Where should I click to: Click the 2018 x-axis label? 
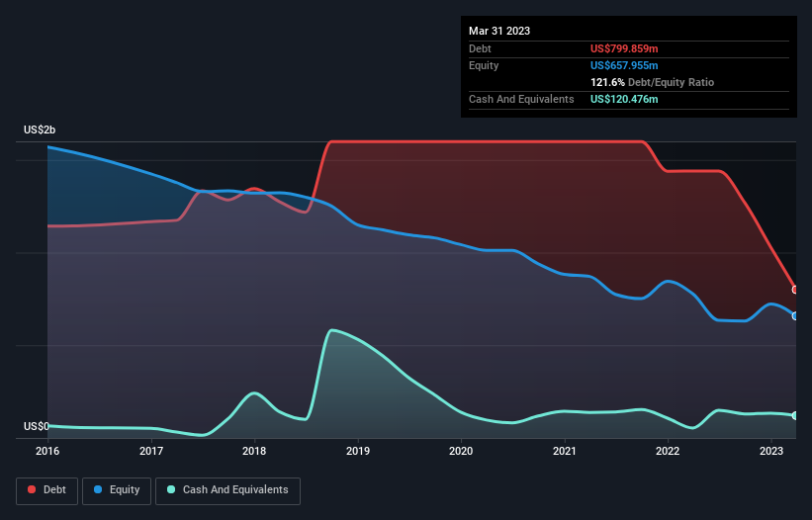[x=254, y=451]
